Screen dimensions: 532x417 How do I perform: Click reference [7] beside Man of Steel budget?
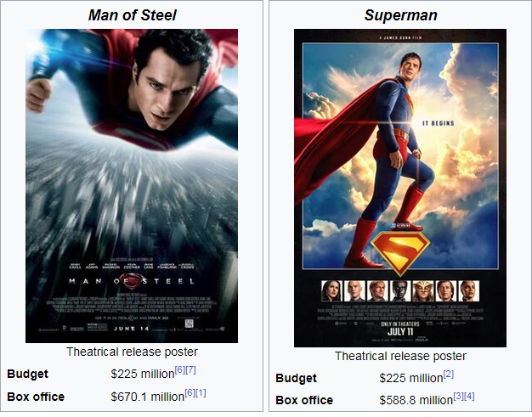coord(190,369)
